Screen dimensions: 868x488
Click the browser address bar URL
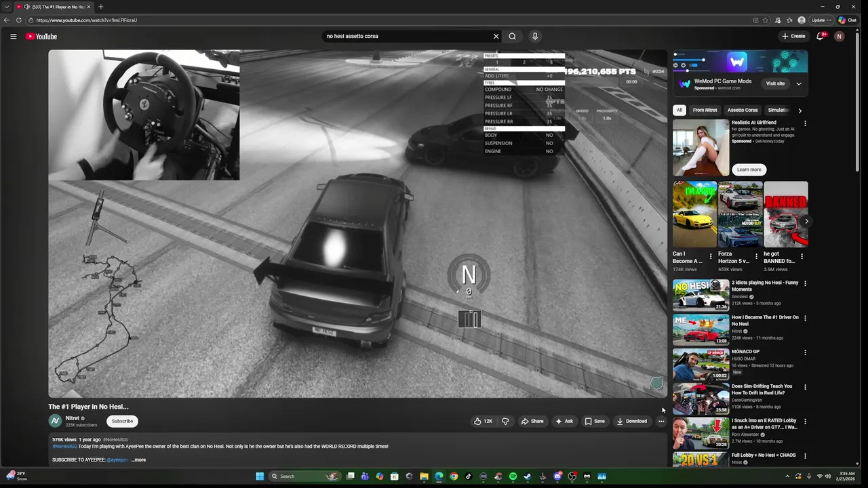tap(87, 20)
